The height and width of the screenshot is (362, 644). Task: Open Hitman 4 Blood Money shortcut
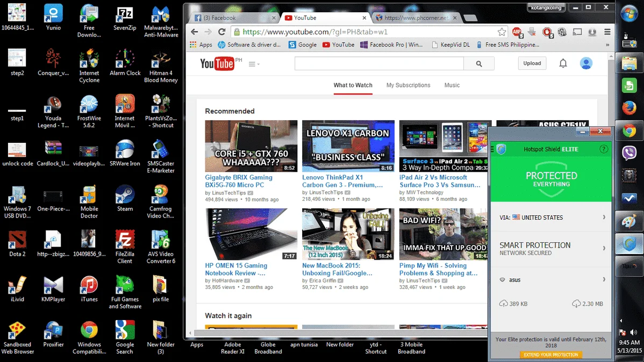pyautogui.click(x=161, y=66)
